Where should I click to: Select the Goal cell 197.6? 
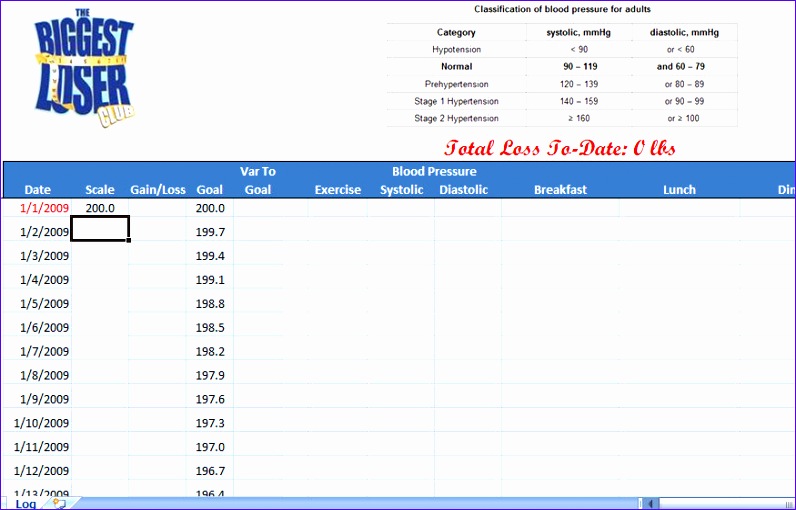210,398
